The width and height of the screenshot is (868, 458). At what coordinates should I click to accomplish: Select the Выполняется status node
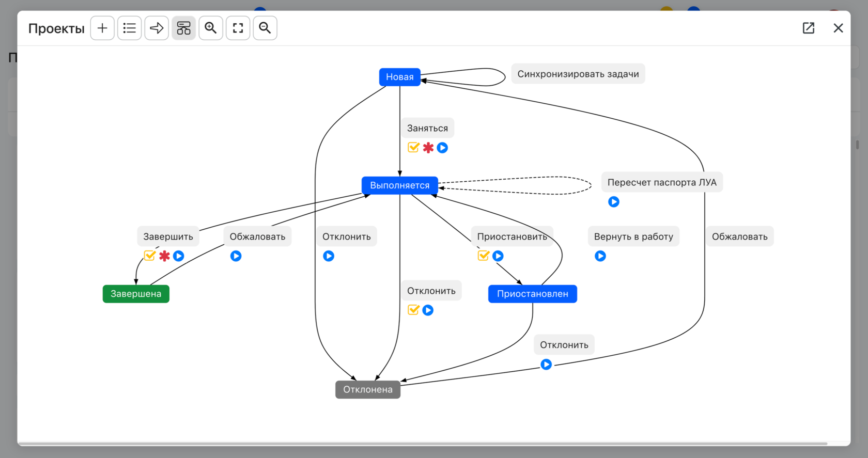coord(400,185)
